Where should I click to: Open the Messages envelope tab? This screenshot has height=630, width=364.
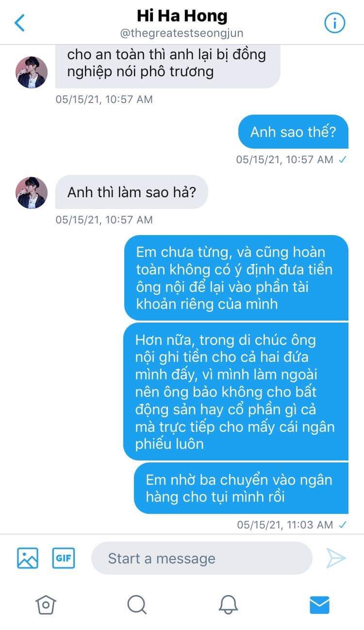tap(319, 605)
